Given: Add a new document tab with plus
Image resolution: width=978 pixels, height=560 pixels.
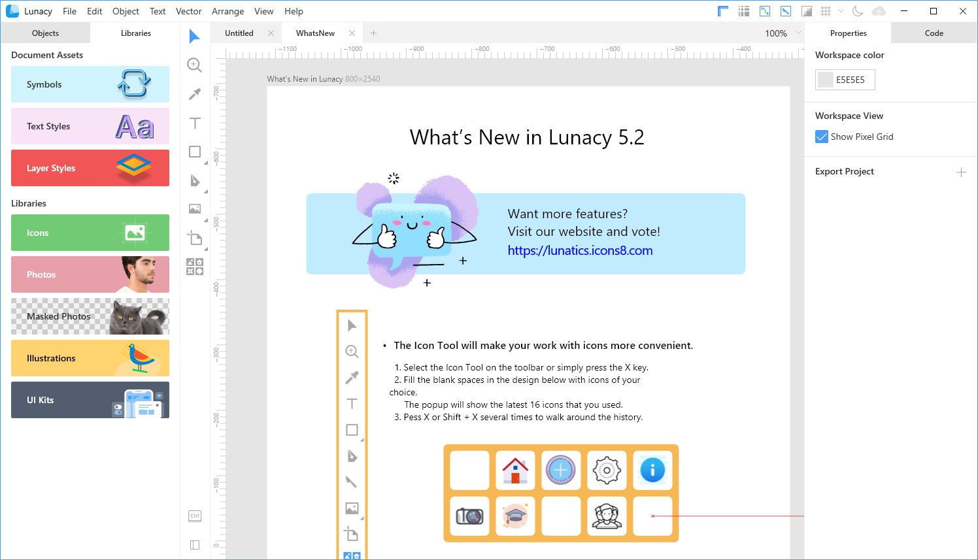Looking at the screenshot, I should 373,33.
